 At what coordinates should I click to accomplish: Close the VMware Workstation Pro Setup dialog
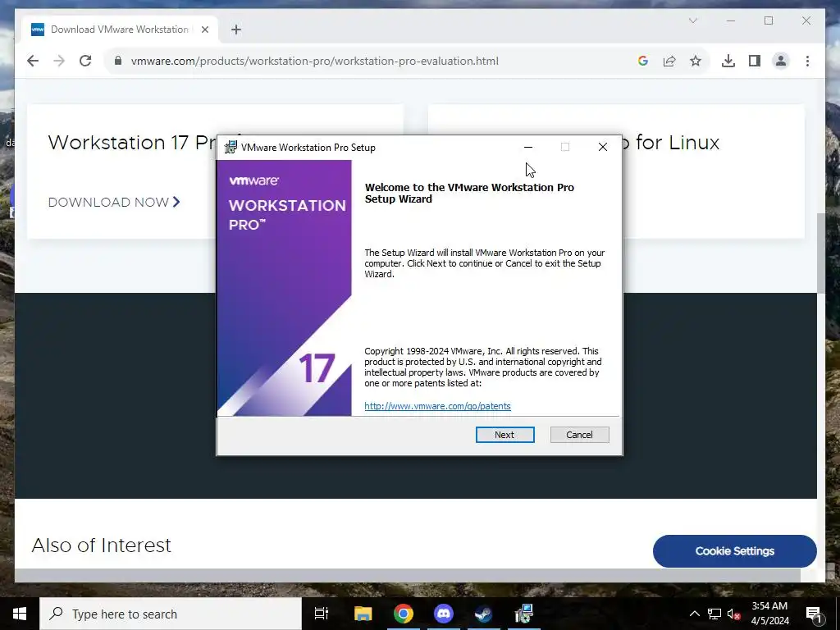(x=603, y=147)
